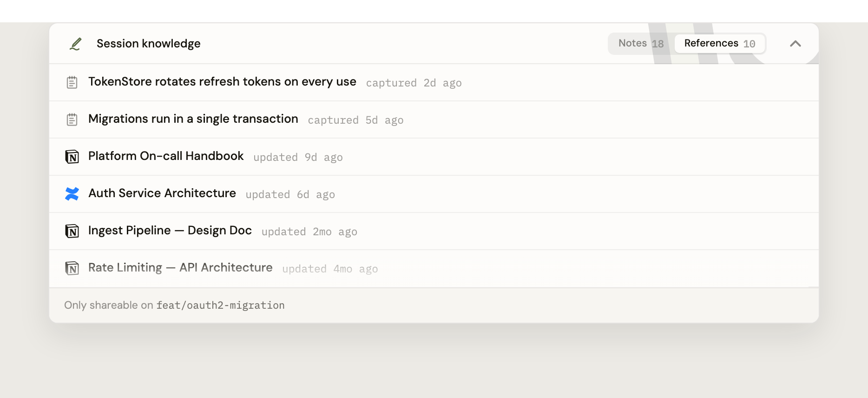868x398 pixels.
Task: Click the feat/oauth2-migration branch name
Action: point(220,305)
